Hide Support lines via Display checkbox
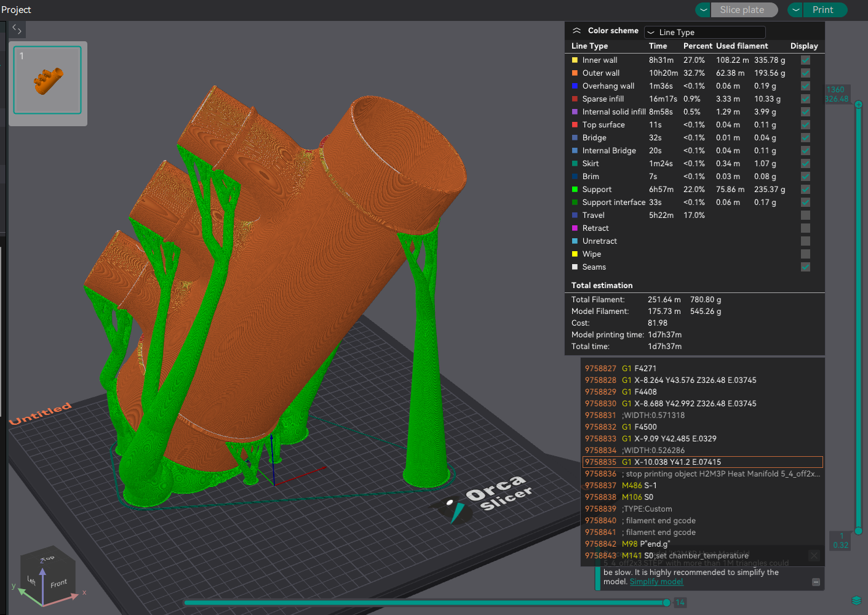868x615 pixels. coord(805,190)
